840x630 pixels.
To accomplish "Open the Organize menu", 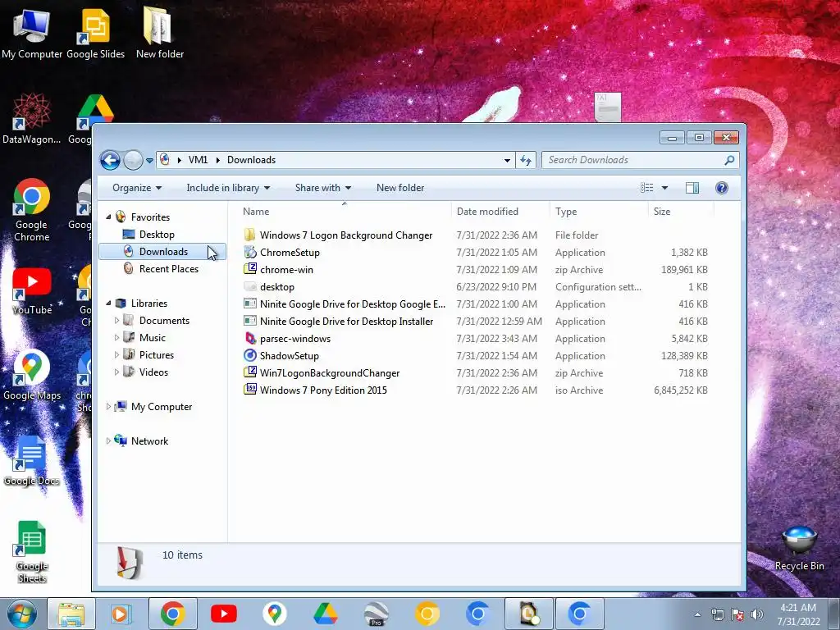I will coord(137,188).
